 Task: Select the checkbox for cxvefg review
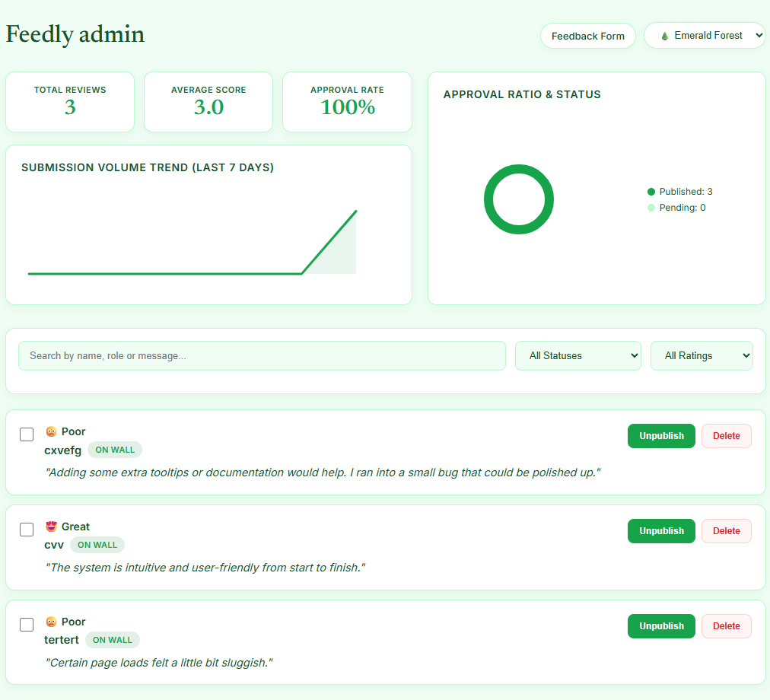click(27, 434)
